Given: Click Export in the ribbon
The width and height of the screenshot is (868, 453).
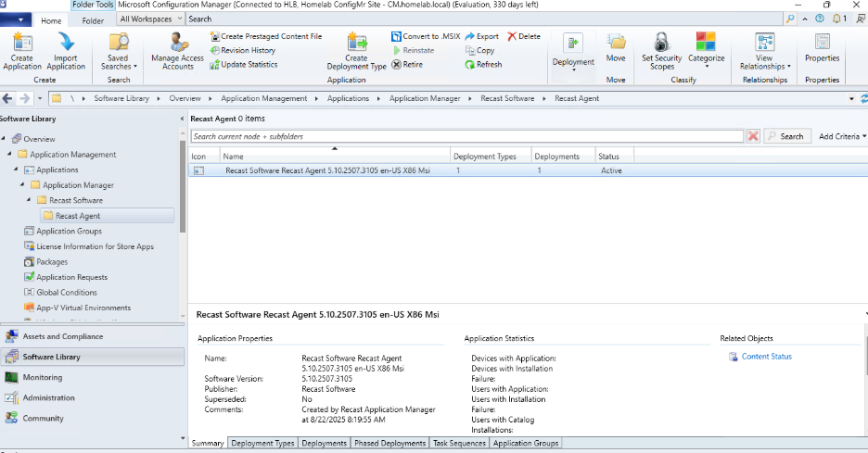Looking at the screenshot, I should tap(481, 36).
